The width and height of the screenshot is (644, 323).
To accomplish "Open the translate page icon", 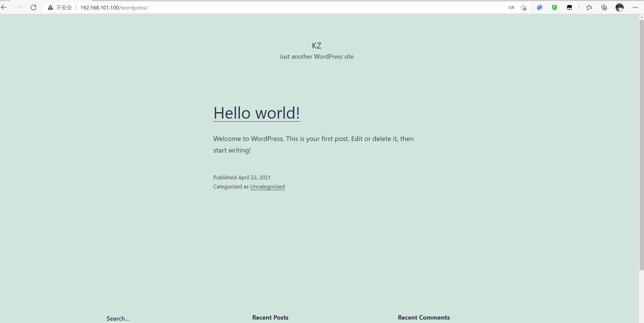I will [x=511, y=7].
